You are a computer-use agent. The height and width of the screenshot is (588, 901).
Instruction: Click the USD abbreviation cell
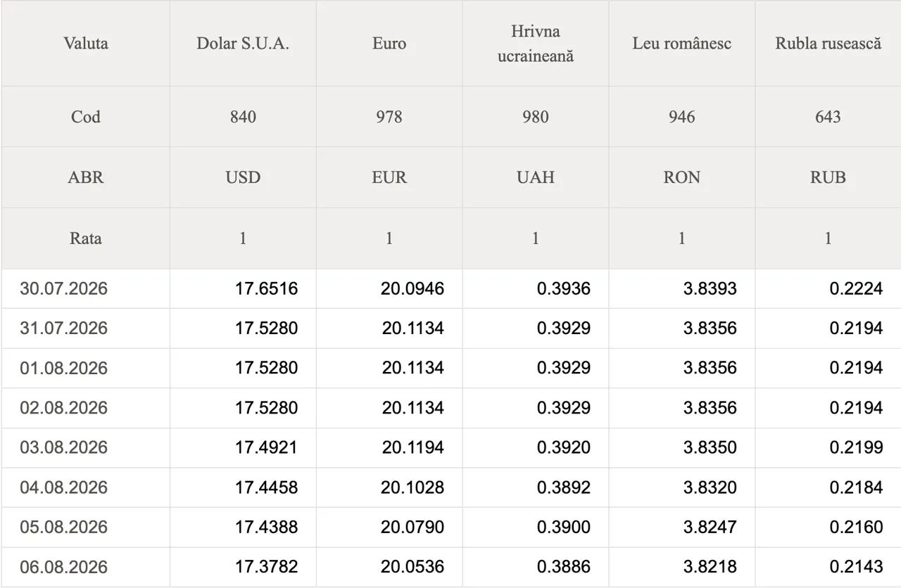pos(243,177)
